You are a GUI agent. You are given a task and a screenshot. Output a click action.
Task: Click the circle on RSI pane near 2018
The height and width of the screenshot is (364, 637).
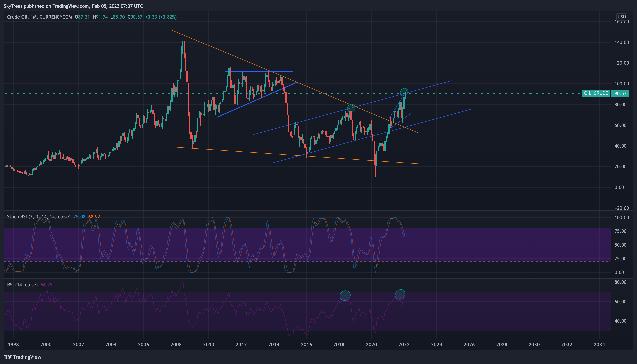click(345, 296)
